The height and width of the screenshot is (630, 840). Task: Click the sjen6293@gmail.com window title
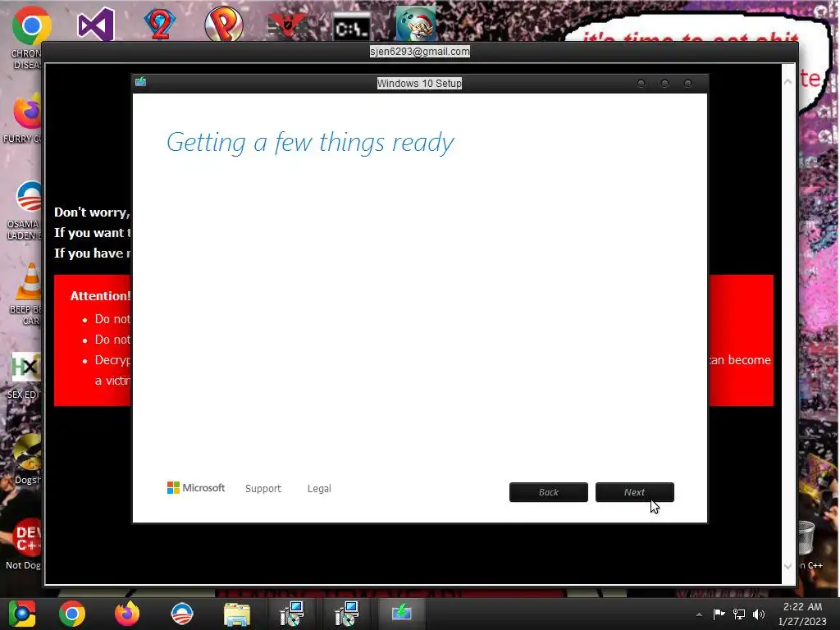[419, 52]
